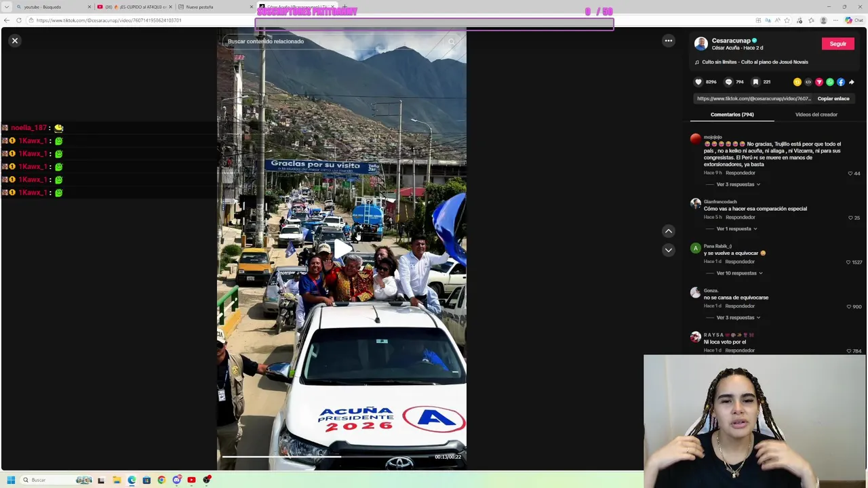Open the browser profile icon

[823, 20]
